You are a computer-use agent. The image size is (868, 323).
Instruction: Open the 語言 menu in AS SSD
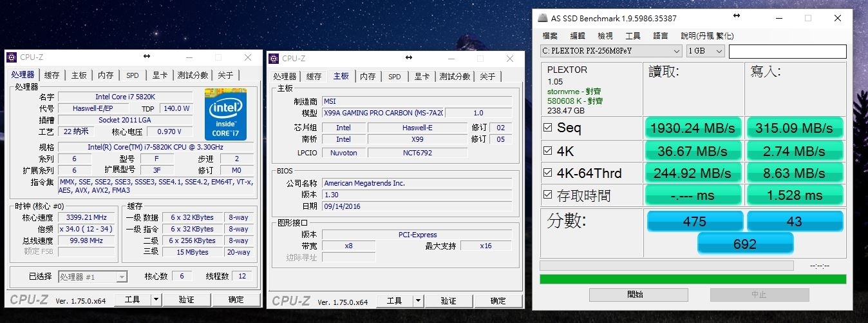[661, 35]
